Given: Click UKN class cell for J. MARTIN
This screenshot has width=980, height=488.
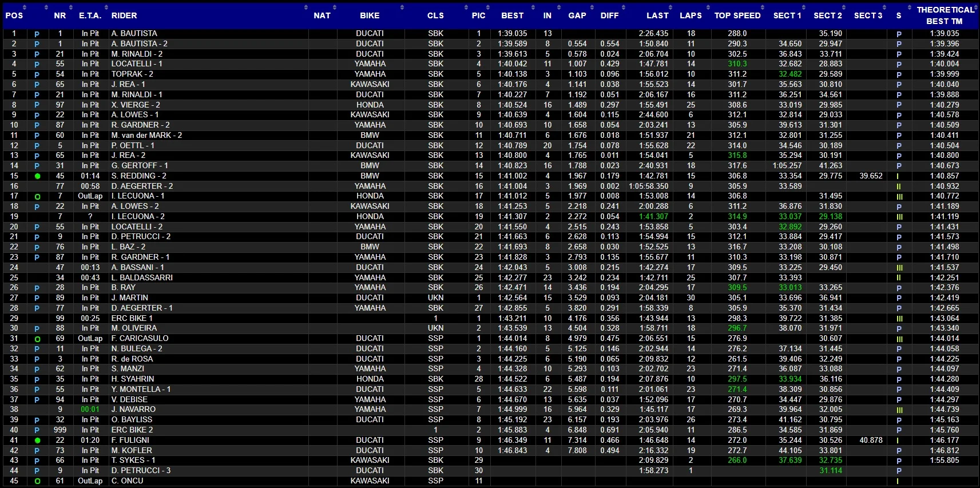Looking at the screenshot, I should (435, 298).
